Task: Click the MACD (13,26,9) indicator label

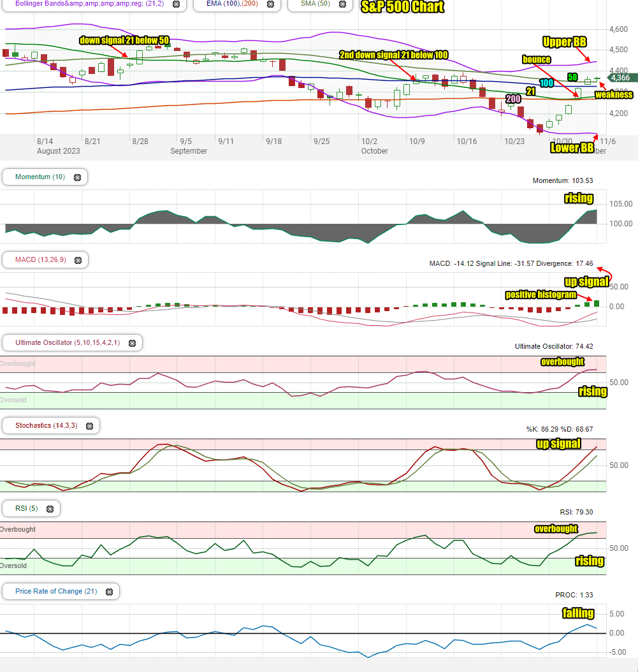Action: tap(41, 259)
